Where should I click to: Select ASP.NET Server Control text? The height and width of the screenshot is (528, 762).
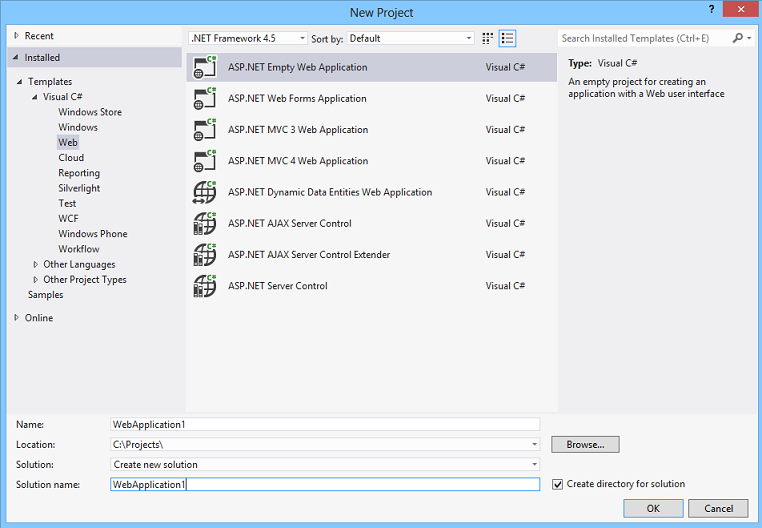277,286
